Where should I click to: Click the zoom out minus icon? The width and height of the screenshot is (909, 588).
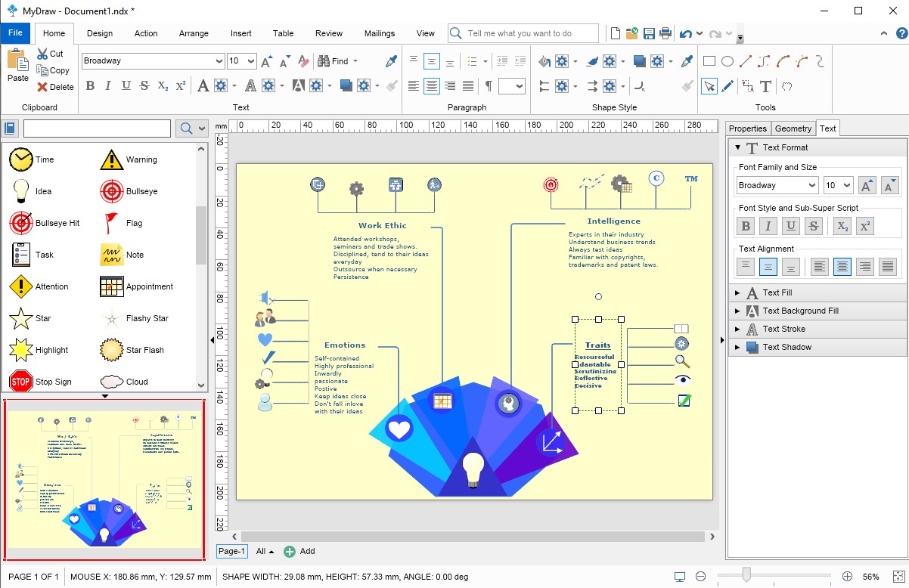(700, 577)
